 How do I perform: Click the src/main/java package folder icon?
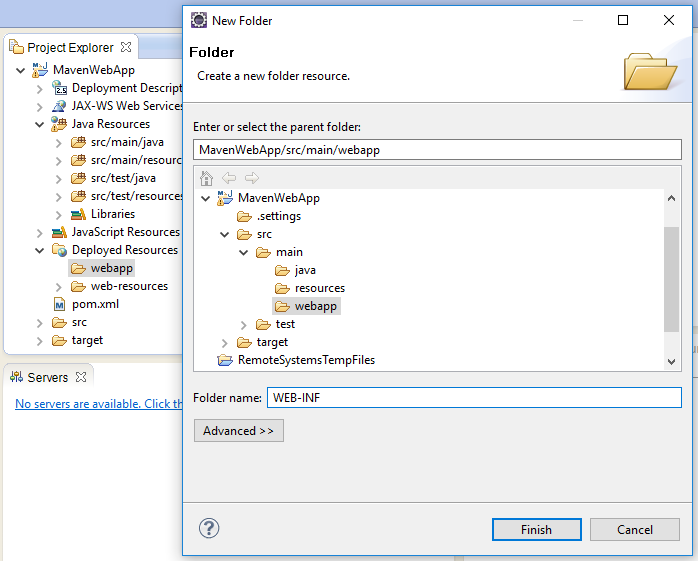78,142
